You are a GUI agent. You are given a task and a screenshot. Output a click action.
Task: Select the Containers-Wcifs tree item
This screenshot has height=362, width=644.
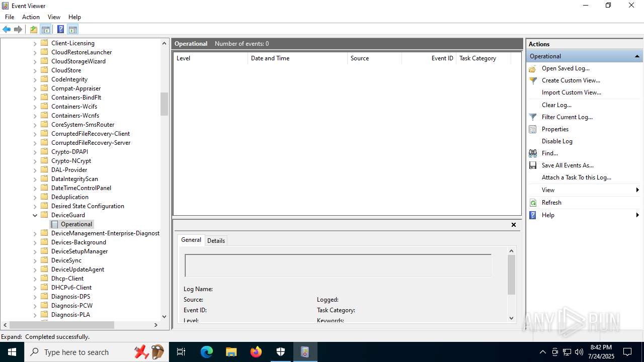coord(74,107)
